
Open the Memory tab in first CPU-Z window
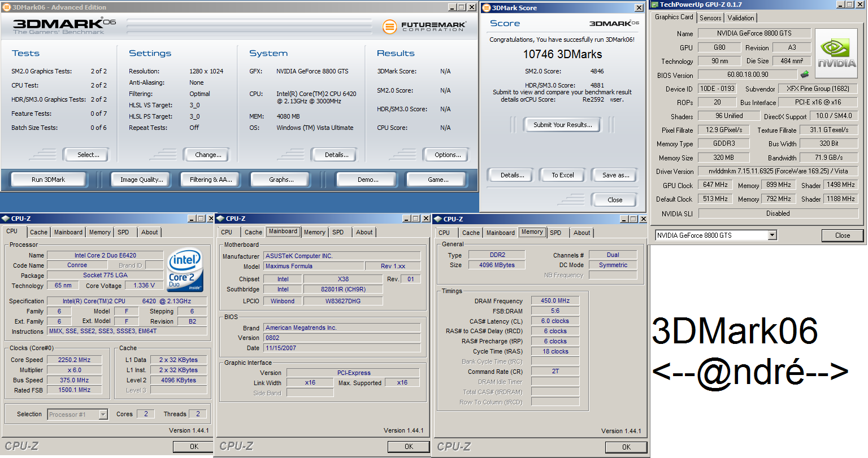99,232
